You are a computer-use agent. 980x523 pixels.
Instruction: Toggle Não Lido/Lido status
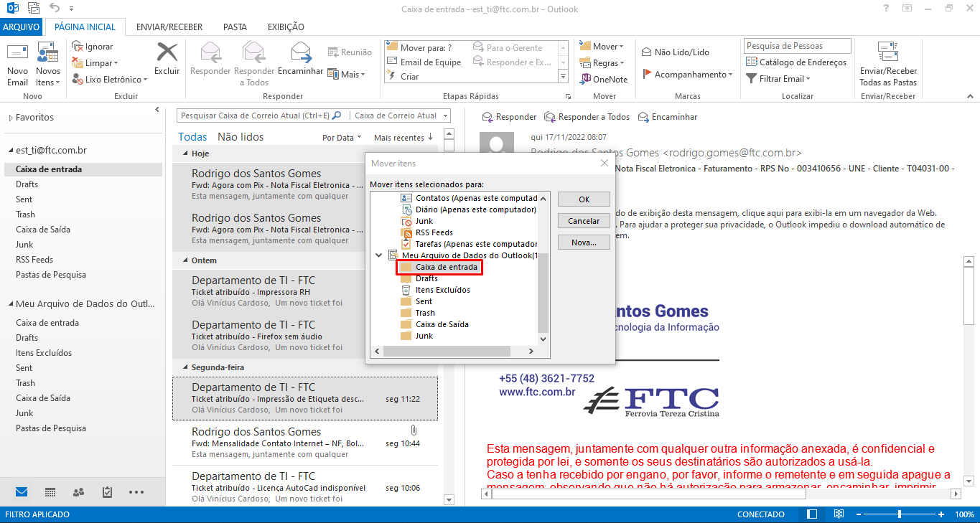pos(676,52)
